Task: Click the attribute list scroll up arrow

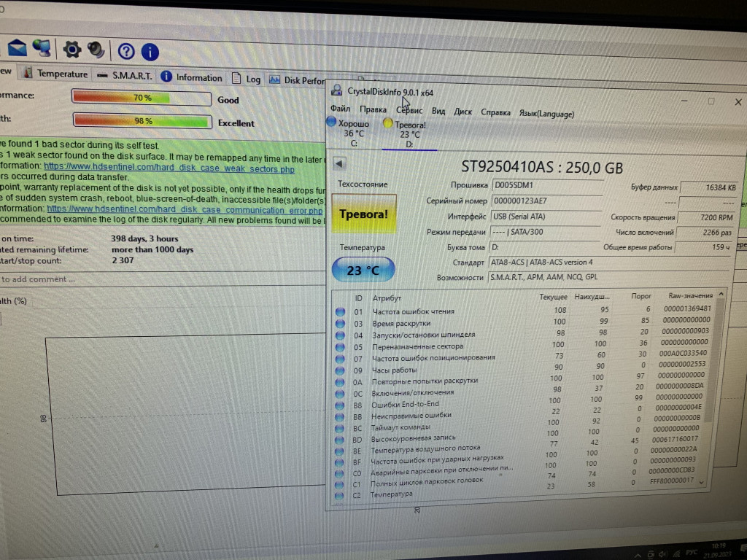Action: coord(721,294)
